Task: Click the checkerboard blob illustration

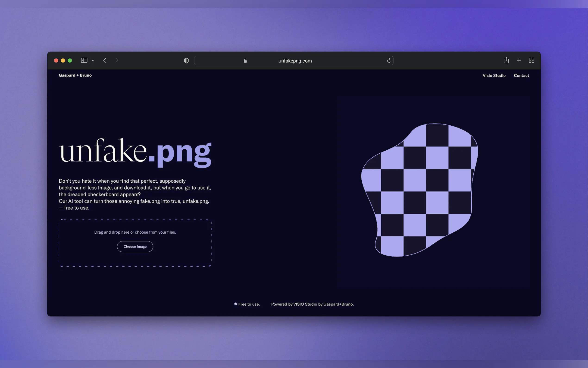Action: (x=420, y=190)
